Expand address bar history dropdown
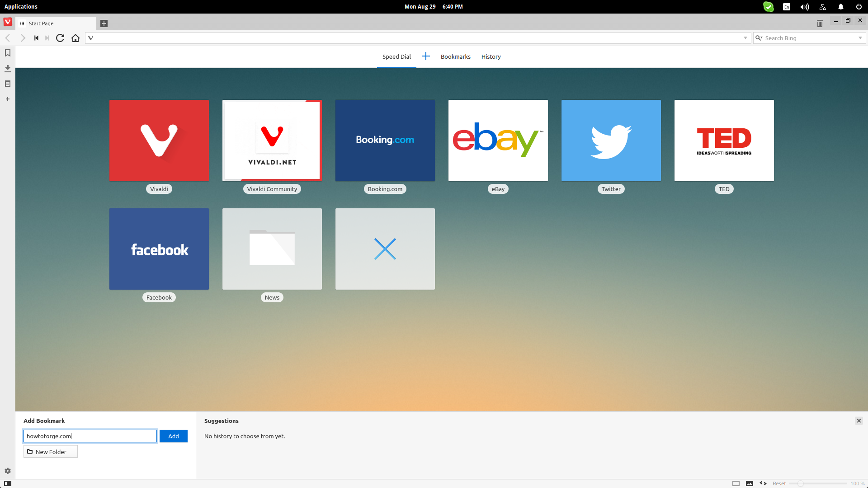 point(745,38)
